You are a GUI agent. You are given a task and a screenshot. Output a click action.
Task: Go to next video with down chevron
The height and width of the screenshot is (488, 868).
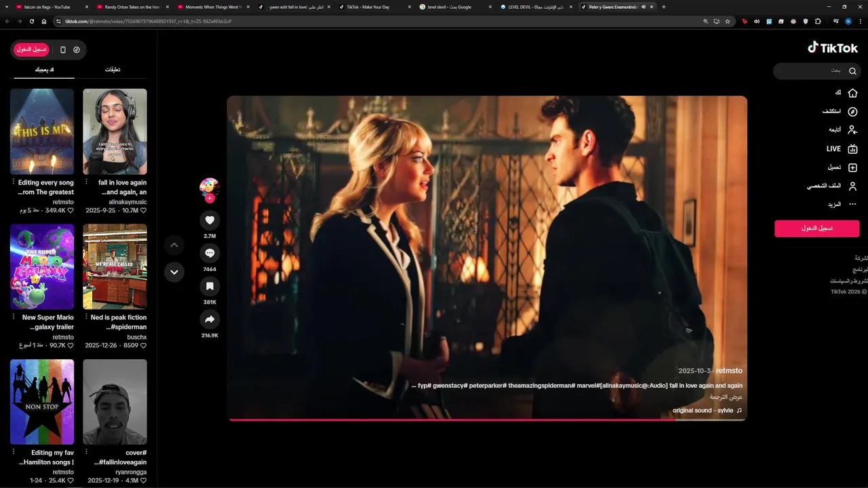(174, 272)
